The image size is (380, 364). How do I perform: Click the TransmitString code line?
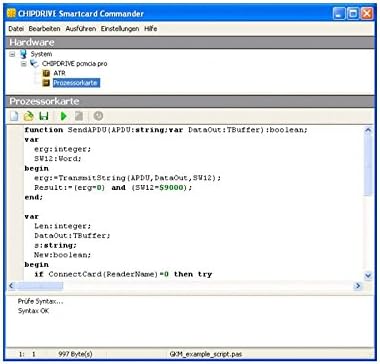click(x=127, y=178)
